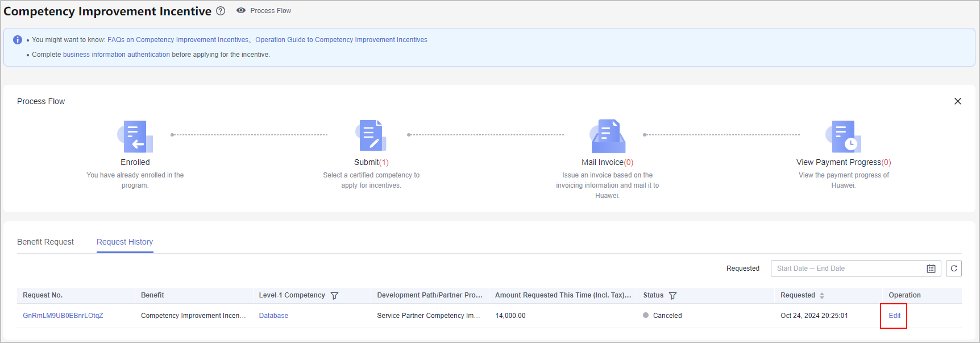The width and height of the screenshot is (980, 343).
Task: Click the help question mark icon beside title
Action: [x=221, y=11]
